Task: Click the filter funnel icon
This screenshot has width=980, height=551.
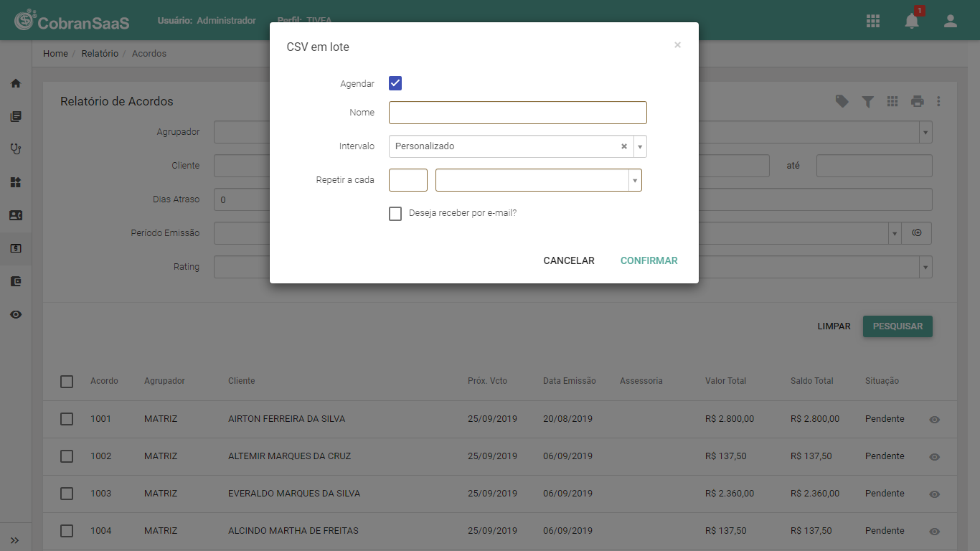Action: click(867, 102)
